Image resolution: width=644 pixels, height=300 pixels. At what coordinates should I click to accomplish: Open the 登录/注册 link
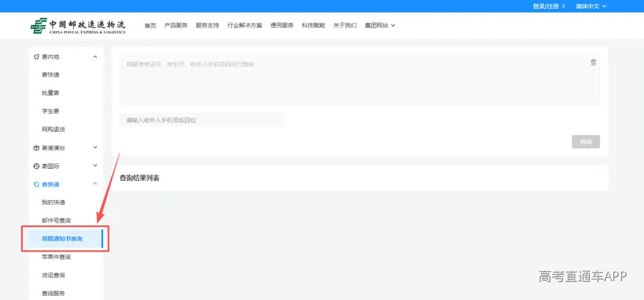(x=549, y=6)
